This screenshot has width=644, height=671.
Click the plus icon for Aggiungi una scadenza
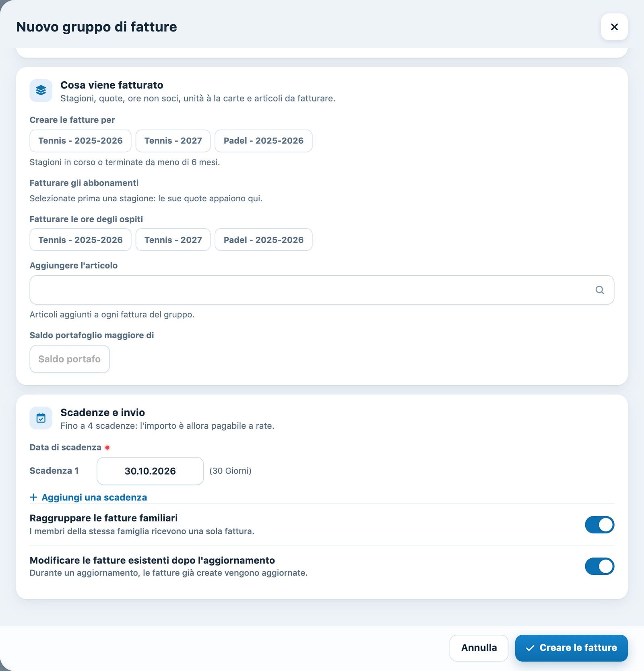[x=33, y=498]
